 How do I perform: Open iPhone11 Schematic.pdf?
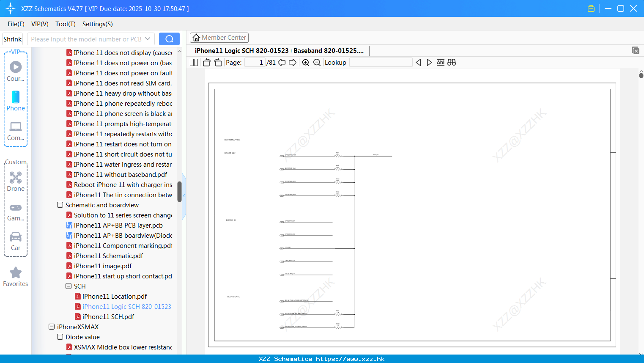108,256
